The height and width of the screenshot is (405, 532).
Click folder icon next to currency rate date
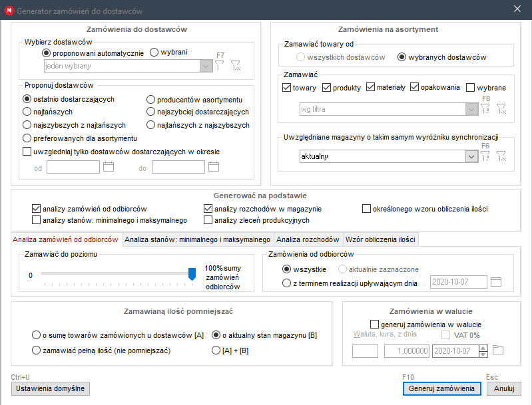498,350
